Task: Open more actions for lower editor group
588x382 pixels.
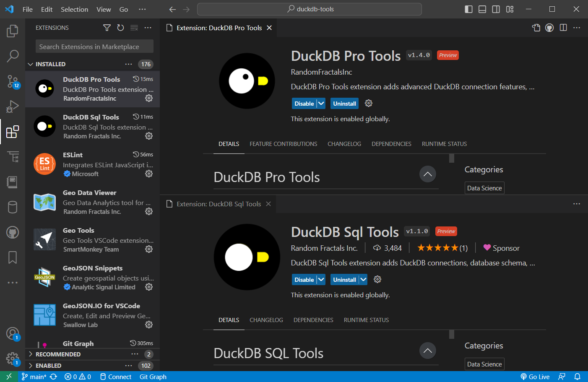Action: point(577,204)
